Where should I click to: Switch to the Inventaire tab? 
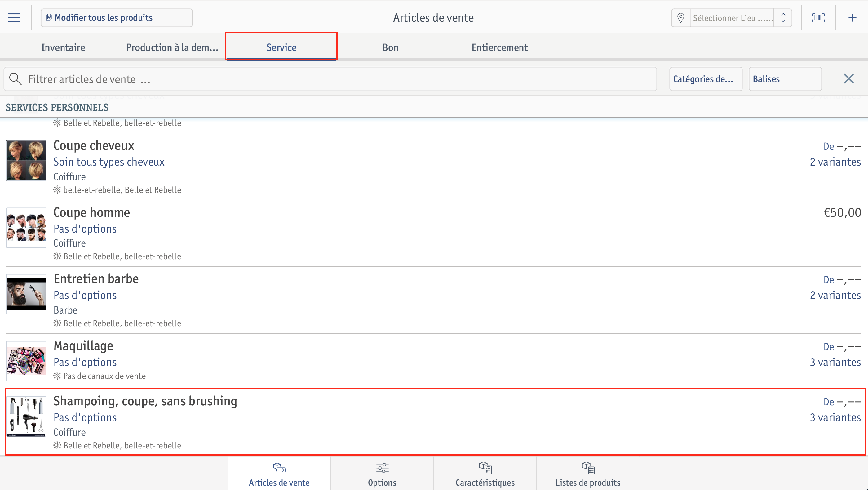coord(63,47)
